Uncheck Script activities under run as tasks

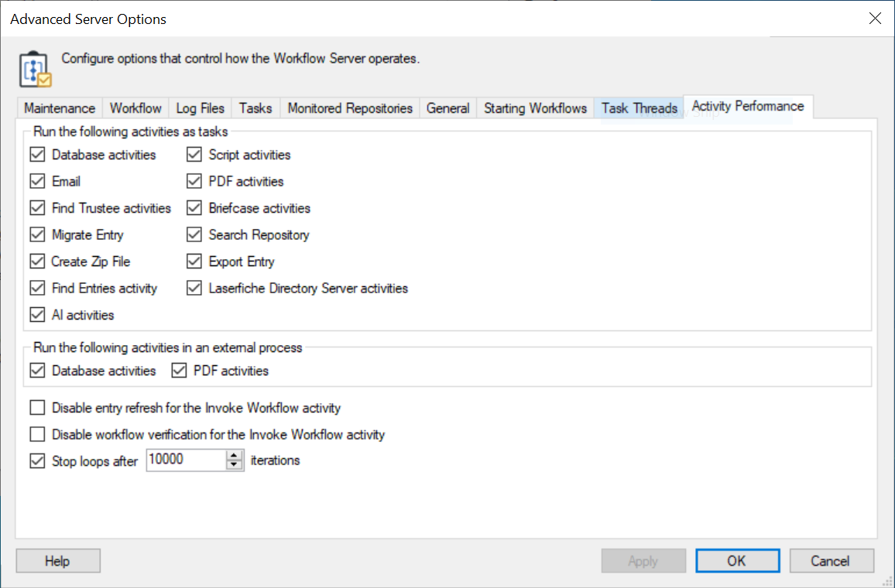(x=194, y=155)
